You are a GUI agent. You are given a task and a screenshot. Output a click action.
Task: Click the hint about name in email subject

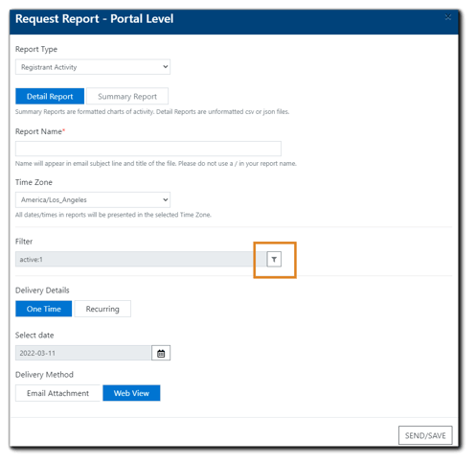156,164
